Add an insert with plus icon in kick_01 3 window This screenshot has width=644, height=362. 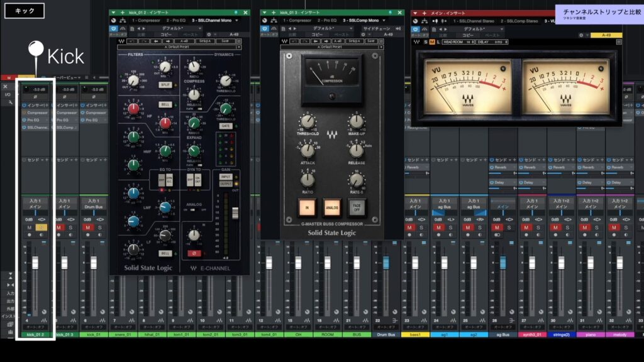(274, 13)
